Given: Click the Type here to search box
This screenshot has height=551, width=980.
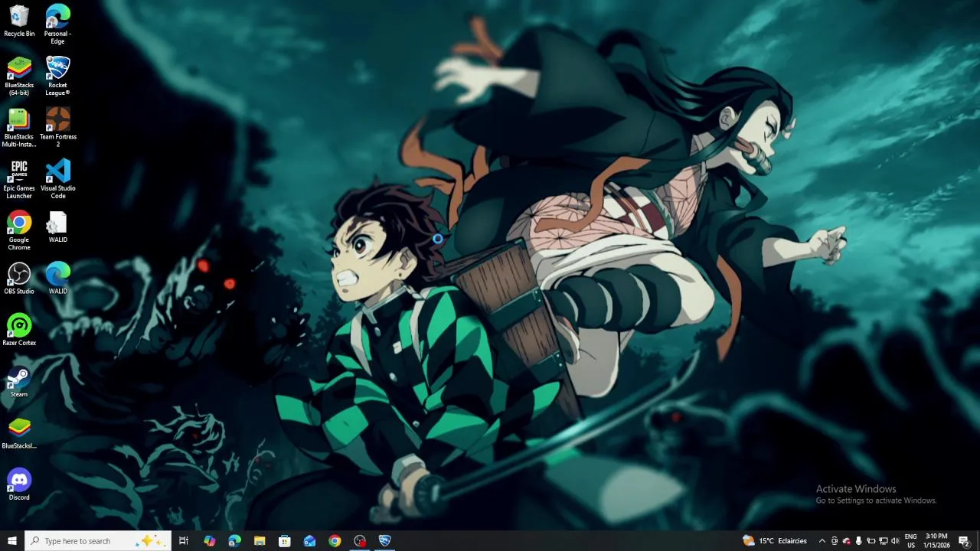Looking at the screenshot, I should pyautogui.click(x=98, y=541).
